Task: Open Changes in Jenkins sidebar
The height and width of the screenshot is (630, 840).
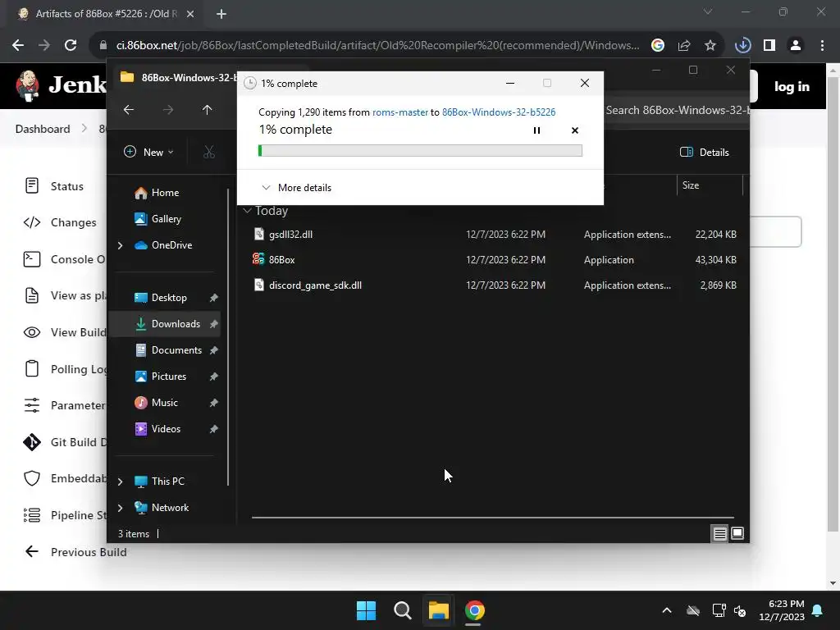Action: point(60,222)
